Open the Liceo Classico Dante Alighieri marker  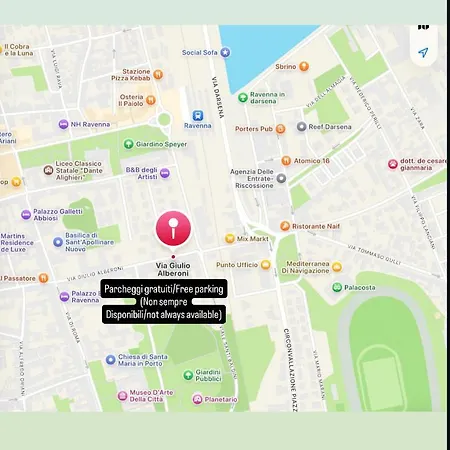click(49, 170)
